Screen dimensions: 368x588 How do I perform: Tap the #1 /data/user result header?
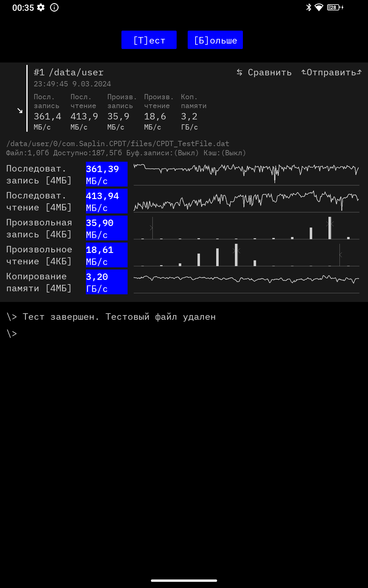point(69,73)
